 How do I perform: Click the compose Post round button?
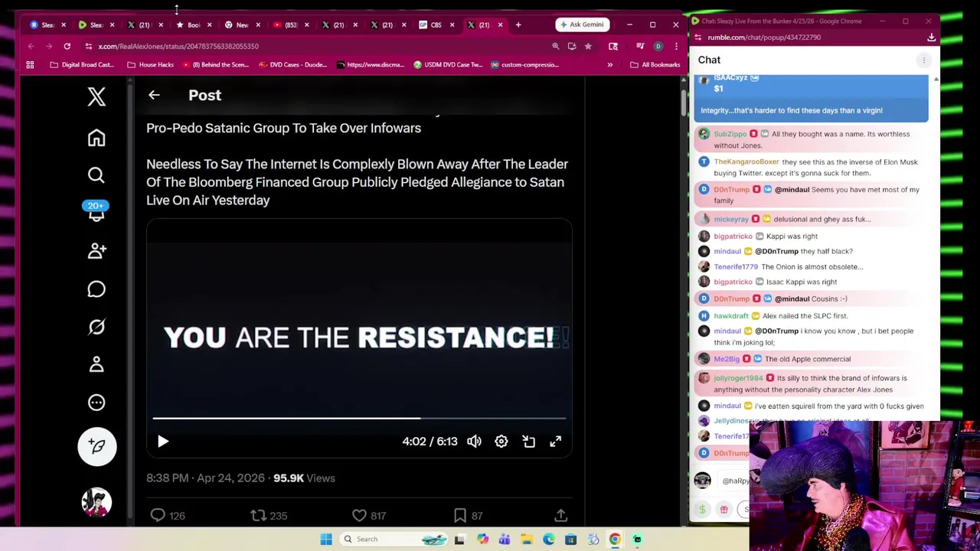click(x=96, y=446)
